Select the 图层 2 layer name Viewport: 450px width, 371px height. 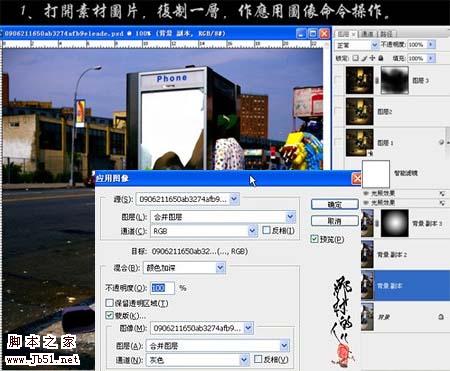pyautogui.click(x=385, y=112)
